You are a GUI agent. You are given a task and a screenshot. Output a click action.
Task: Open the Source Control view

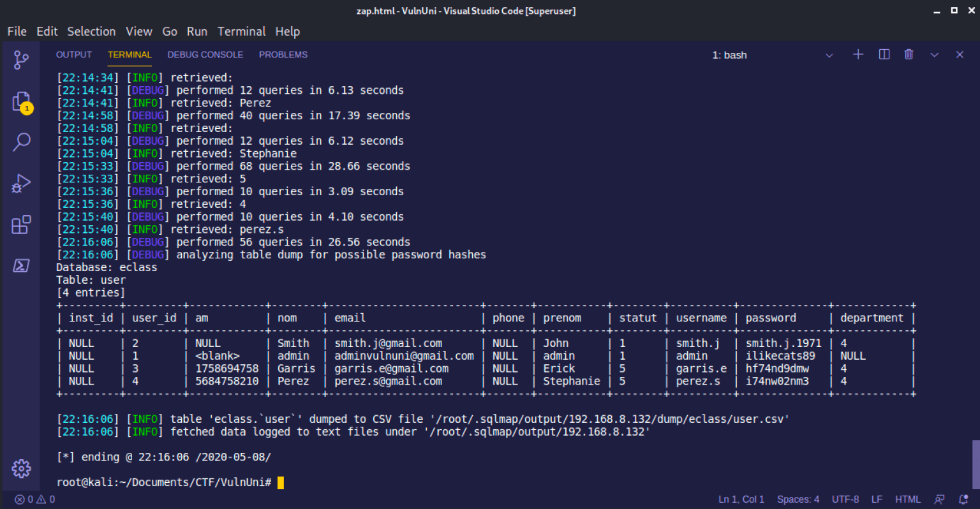(x=21, y=60)
